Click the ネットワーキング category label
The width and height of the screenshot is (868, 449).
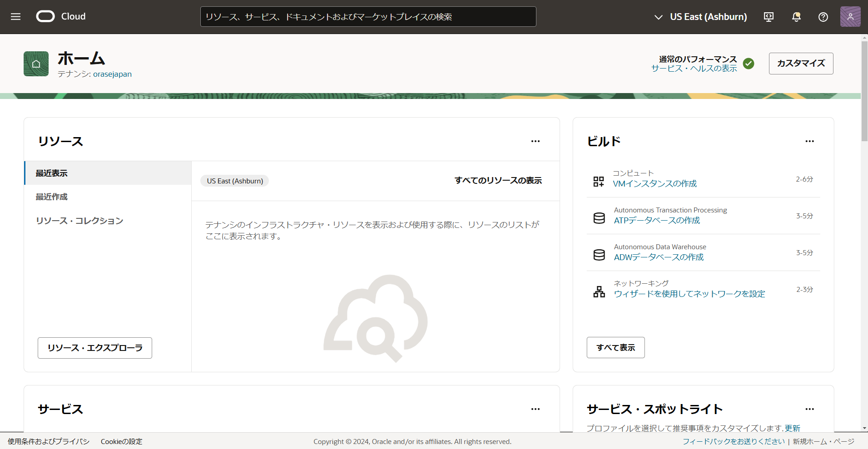(x=641, y=283)
